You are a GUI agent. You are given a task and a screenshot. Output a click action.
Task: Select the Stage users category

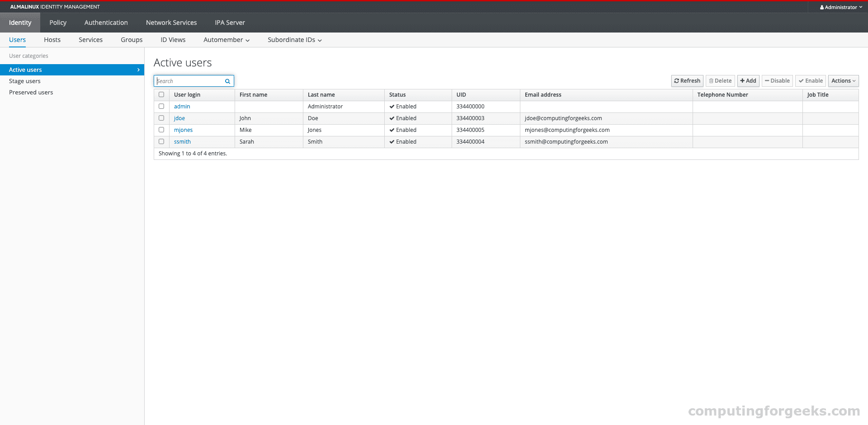24,81
